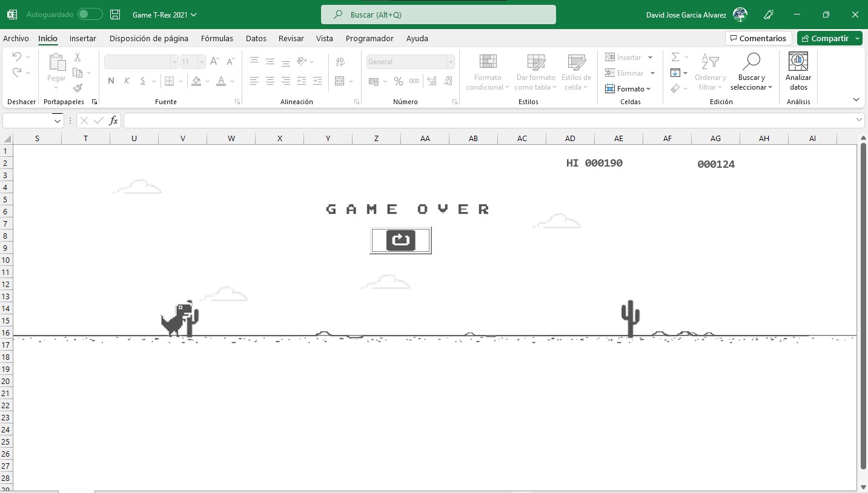Open the font size 11 dropdown

(202, 62)
